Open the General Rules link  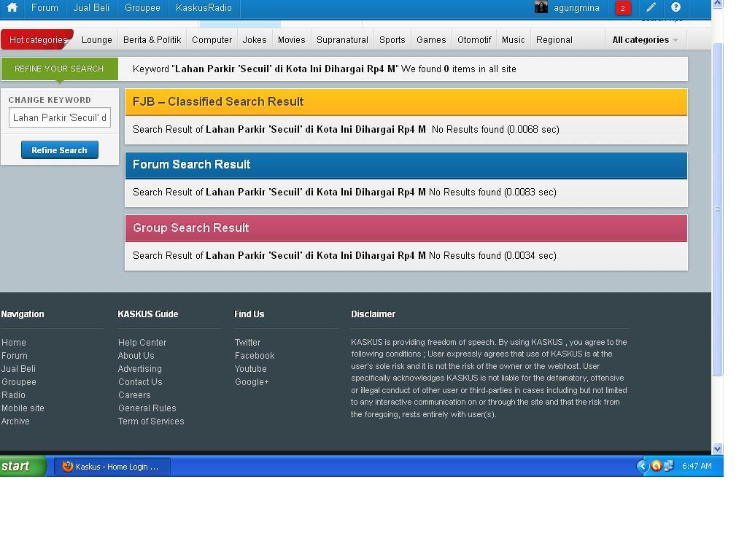(147, 408)
